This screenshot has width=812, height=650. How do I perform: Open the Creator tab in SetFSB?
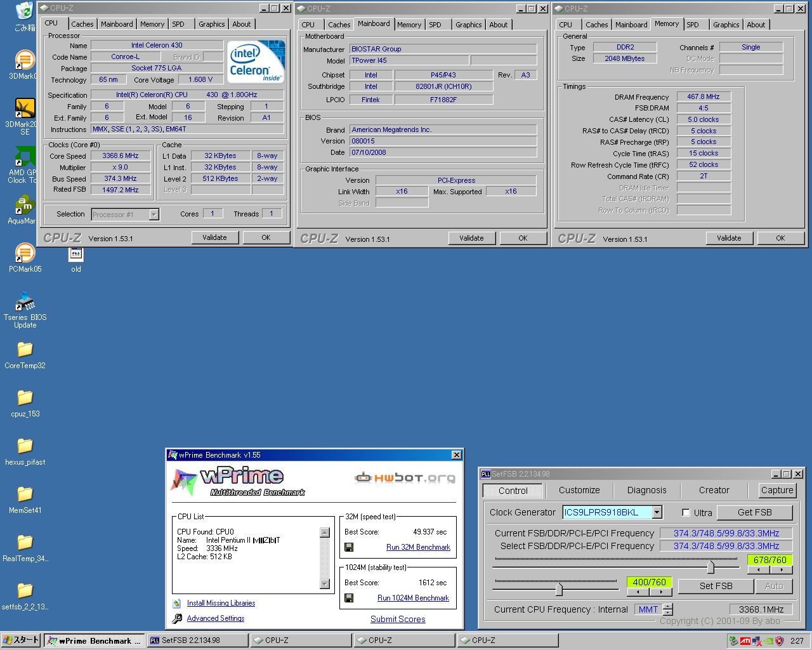pos(714,490)
